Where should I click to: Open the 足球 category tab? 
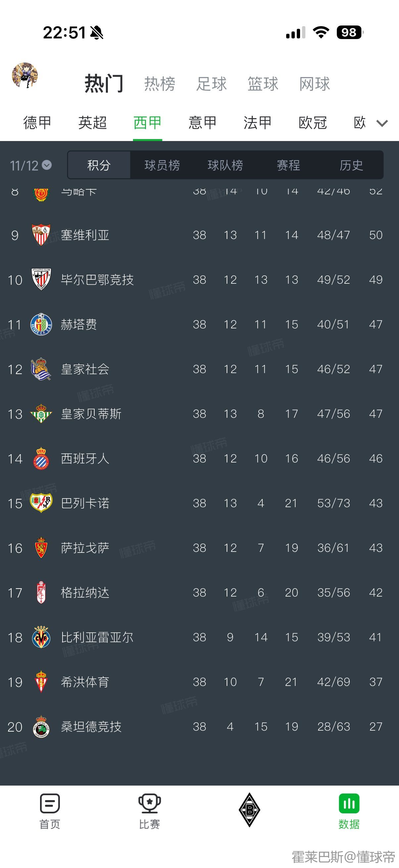pyautogui.click(x=211, y=83)
